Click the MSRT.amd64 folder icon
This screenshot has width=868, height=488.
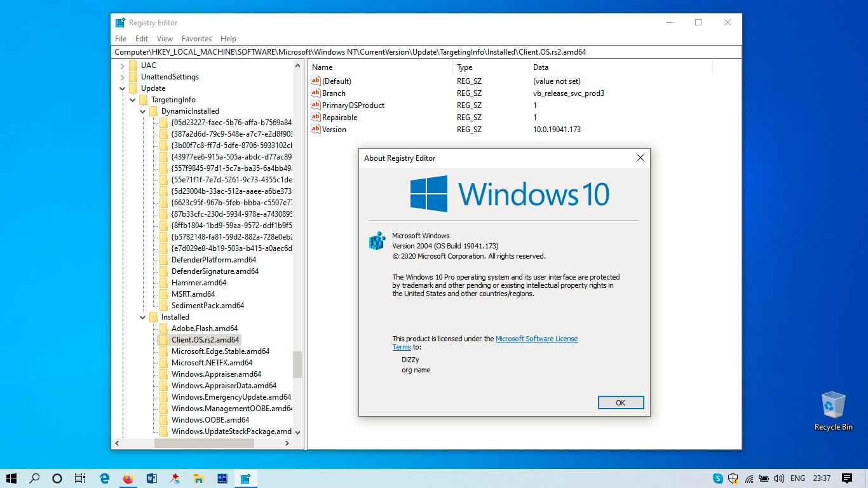coord(163,294)
